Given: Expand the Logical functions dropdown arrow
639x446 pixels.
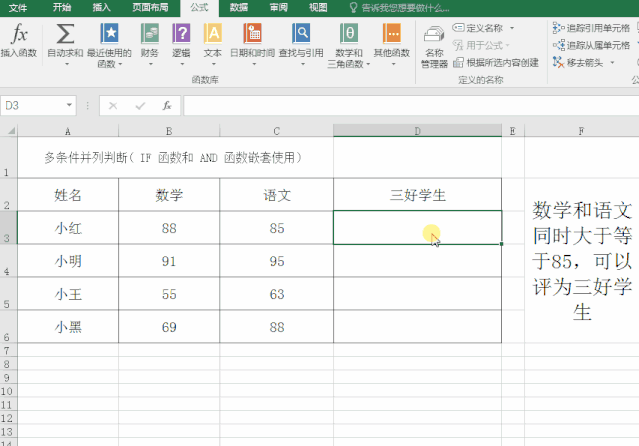Looking at the screenshot, I should coord(182,64).
